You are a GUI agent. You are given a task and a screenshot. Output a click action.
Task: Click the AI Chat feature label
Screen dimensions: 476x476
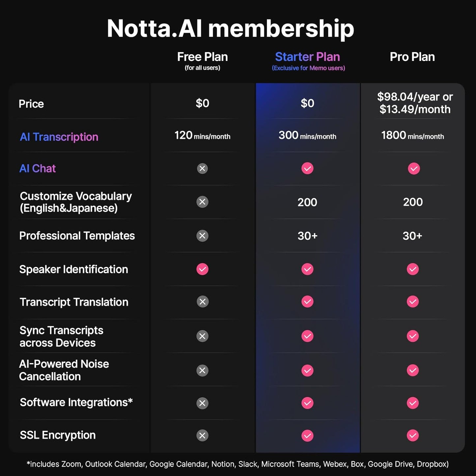tap(38, 168)
